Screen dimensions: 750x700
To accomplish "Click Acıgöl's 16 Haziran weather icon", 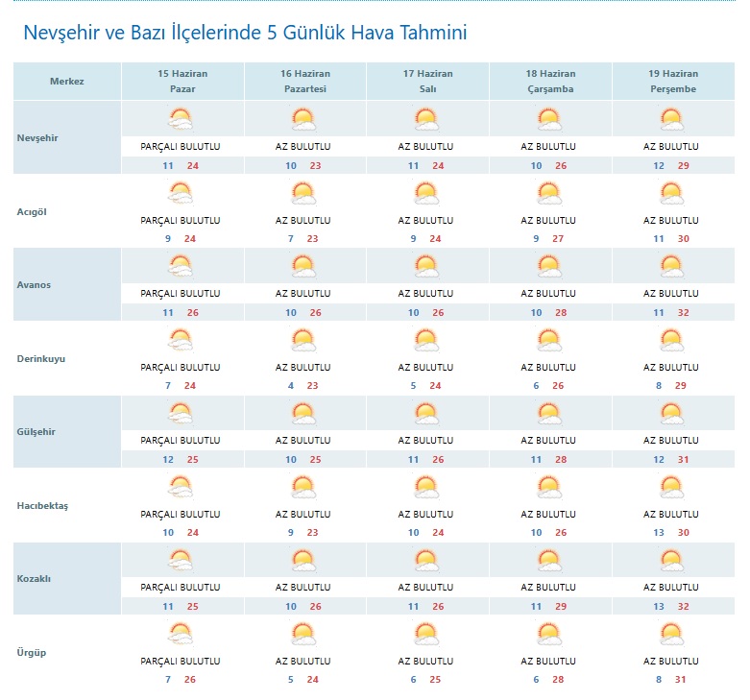I will tap(303, 193).
